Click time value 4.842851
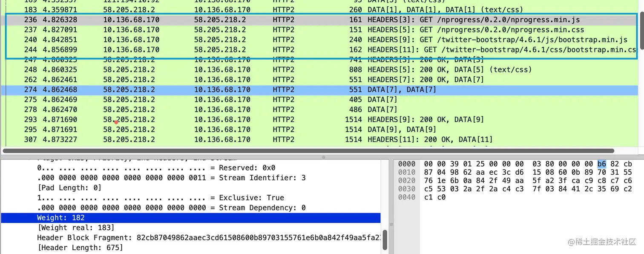 pyautogui.click(x=60, y=40)
